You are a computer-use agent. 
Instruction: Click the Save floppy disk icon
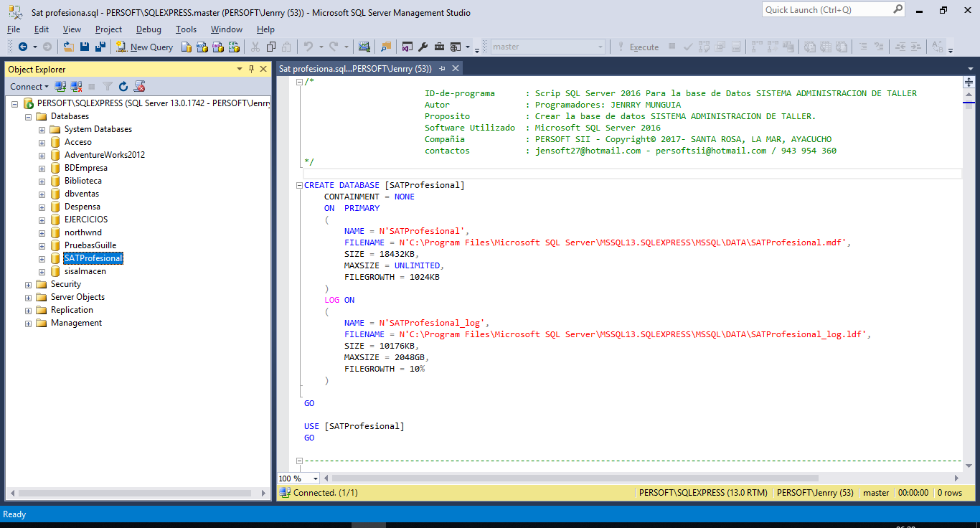85,47
